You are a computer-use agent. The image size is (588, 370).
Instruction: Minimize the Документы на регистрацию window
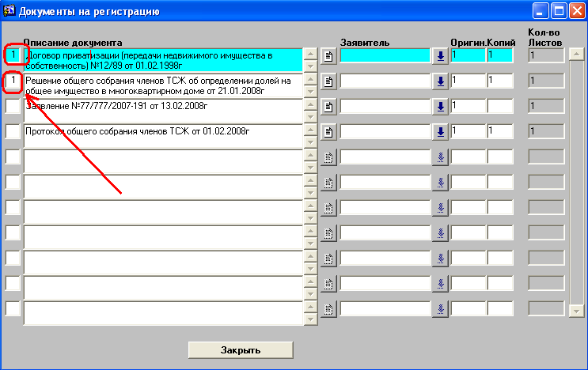541,11
